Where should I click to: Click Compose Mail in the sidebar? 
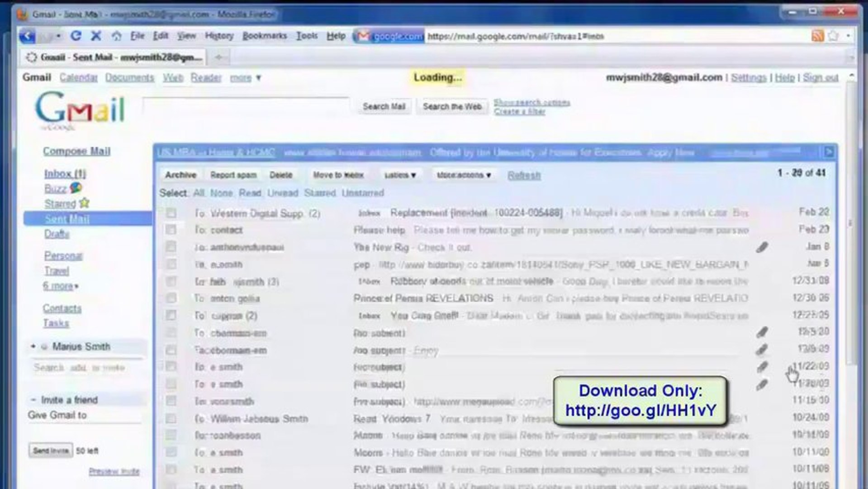tap(77, 151)
